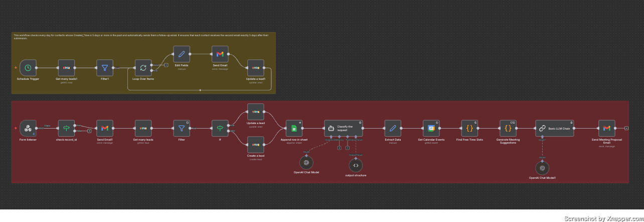Click plus on check record_id false branch
The height and width of the screenshot is (222, 644).
[89, 131]
